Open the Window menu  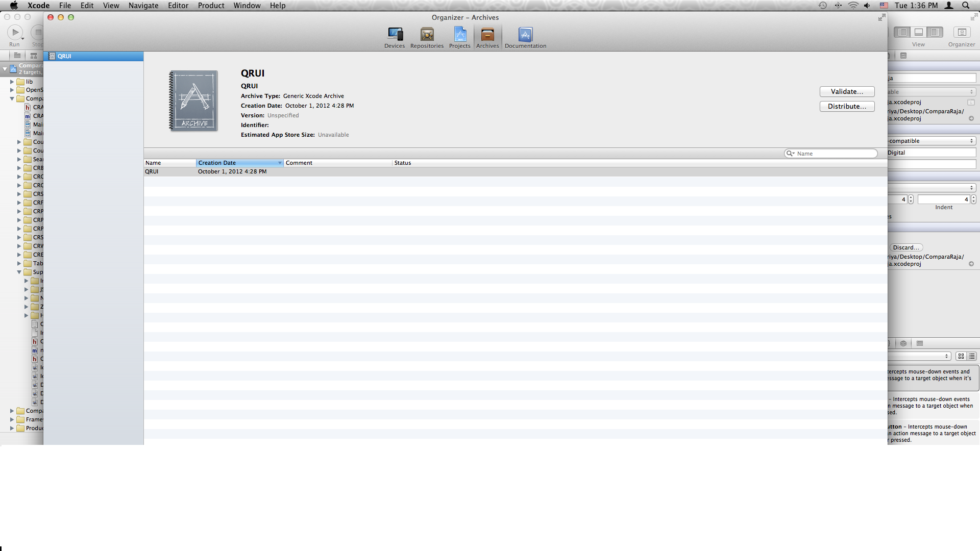[x=247, y=6]
